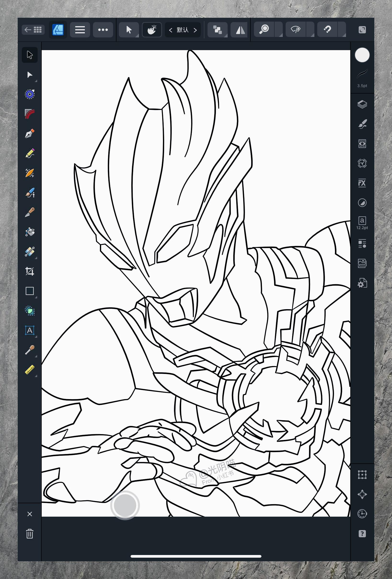
Task: Open the paragraph list studio icon
Action: (362, 243)
